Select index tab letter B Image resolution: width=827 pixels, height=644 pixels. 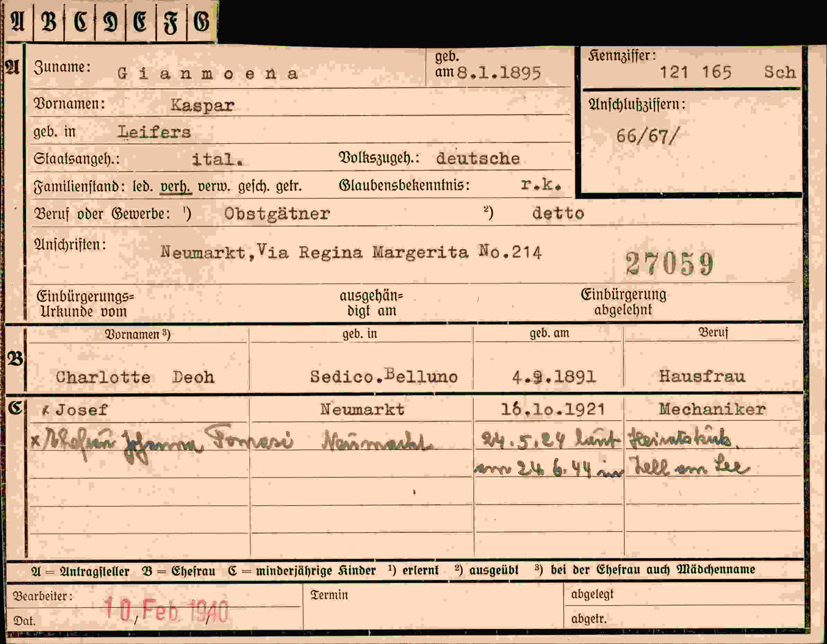click(x=49, y=21)
